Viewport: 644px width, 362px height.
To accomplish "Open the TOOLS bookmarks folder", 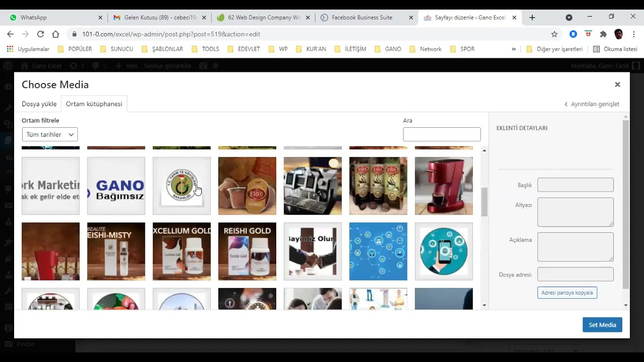I will tap(205, 49).
